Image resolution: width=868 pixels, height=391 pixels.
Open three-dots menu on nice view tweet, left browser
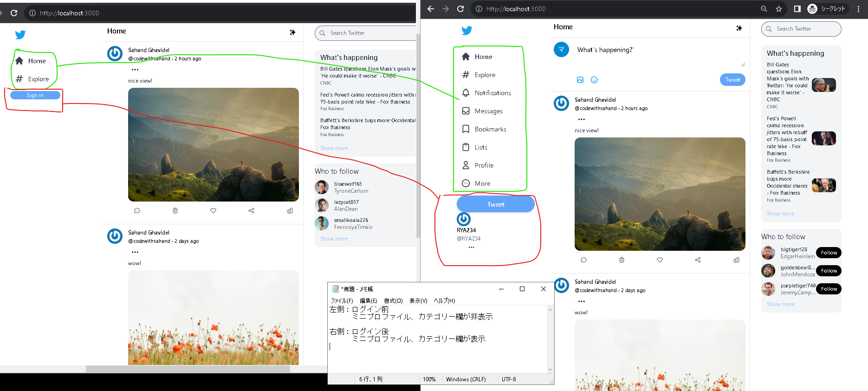click(x=135, y=70)
